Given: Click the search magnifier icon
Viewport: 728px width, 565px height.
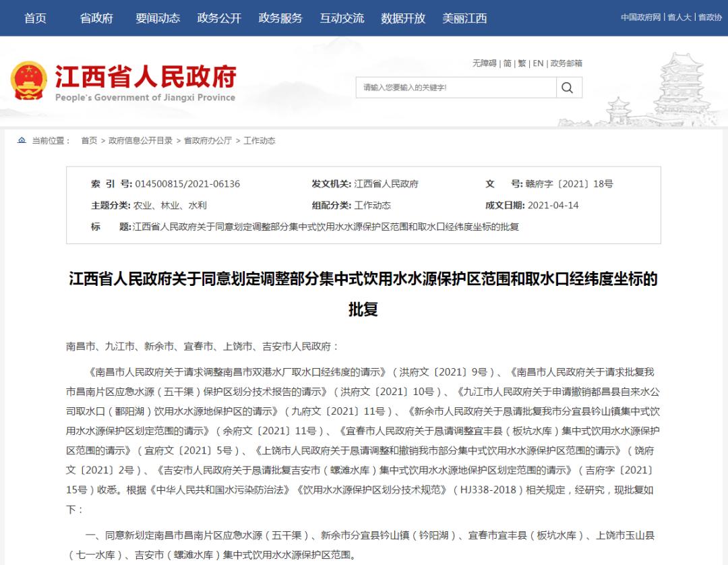Looking at the screenshot, I should coord(567,88).
